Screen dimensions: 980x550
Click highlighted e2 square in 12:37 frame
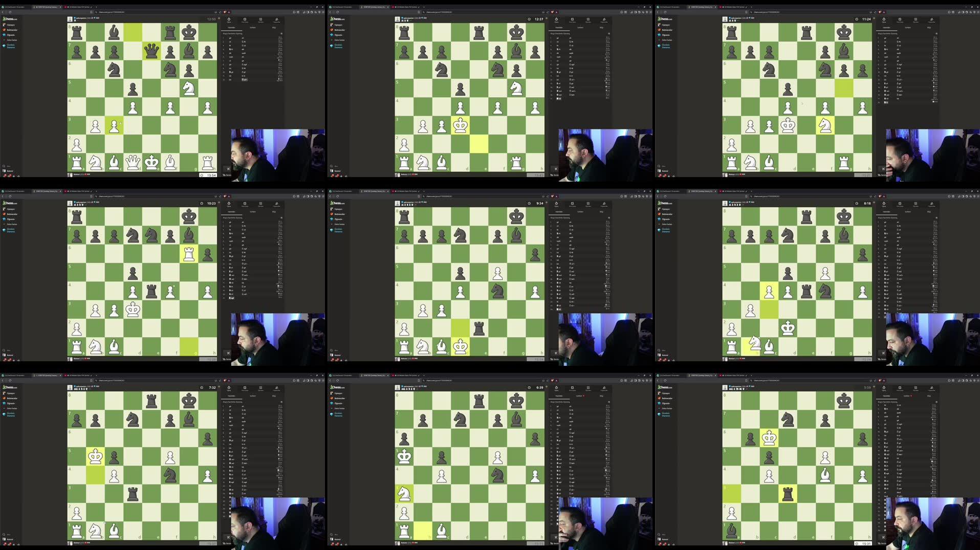coord(479,144)
